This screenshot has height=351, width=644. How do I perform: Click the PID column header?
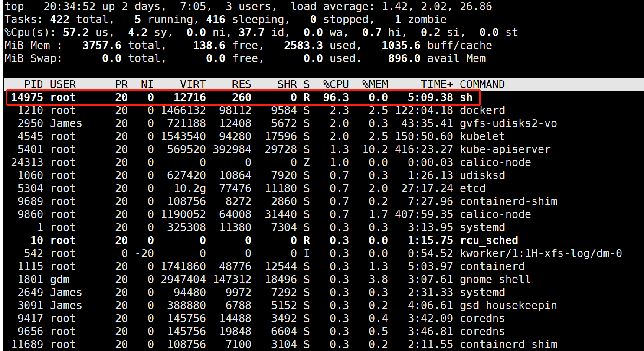click(x=34, y=84)
